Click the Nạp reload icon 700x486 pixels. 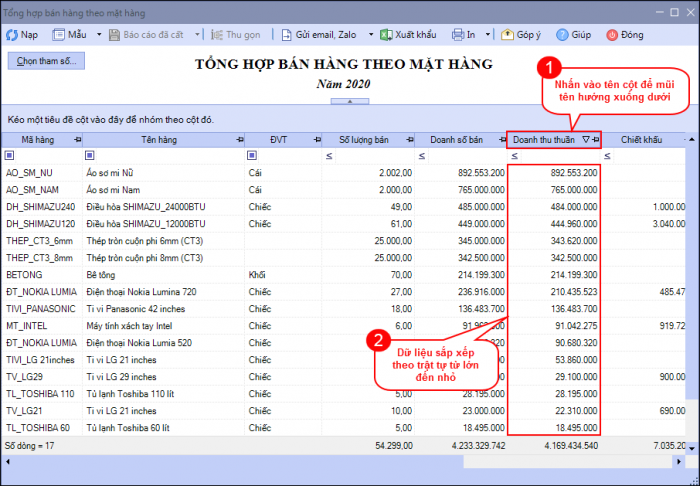(x=12, y=34)
